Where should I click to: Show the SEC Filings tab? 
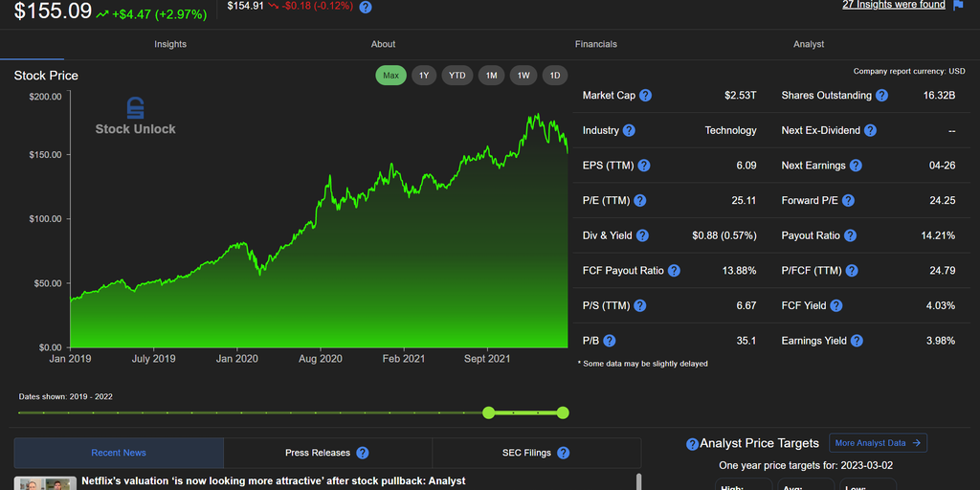pyautogui.click(x=525, y=453)
